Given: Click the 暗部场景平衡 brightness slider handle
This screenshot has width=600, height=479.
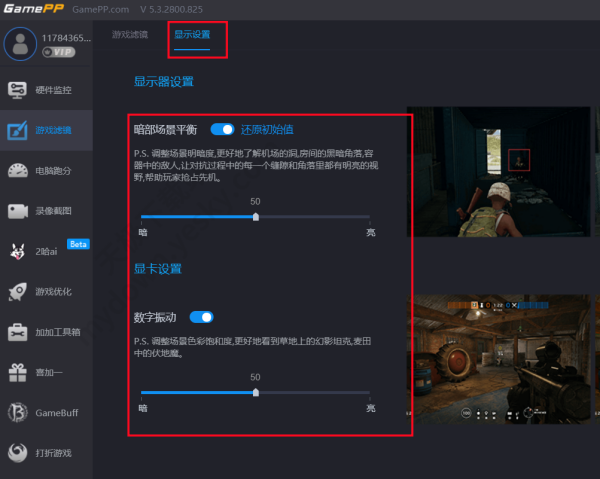Looking at the screenshot, I should 255,216.
